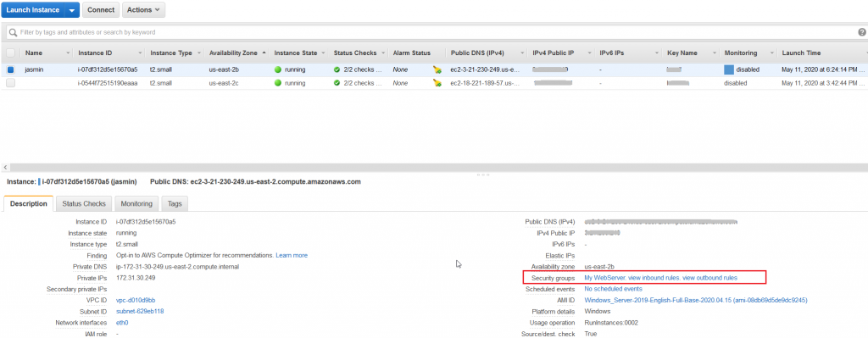868x338 pixels.
Task: Open the subnet-629eb118 link
Action: (140, 312)
